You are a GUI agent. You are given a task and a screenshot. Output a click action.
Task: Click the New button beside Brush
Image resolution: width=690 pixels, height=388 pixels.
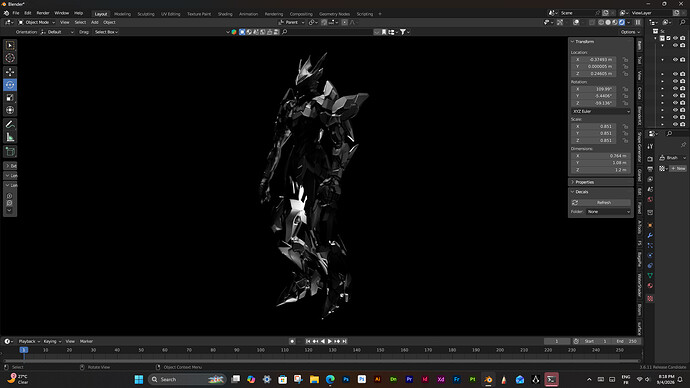pos(678,168)
